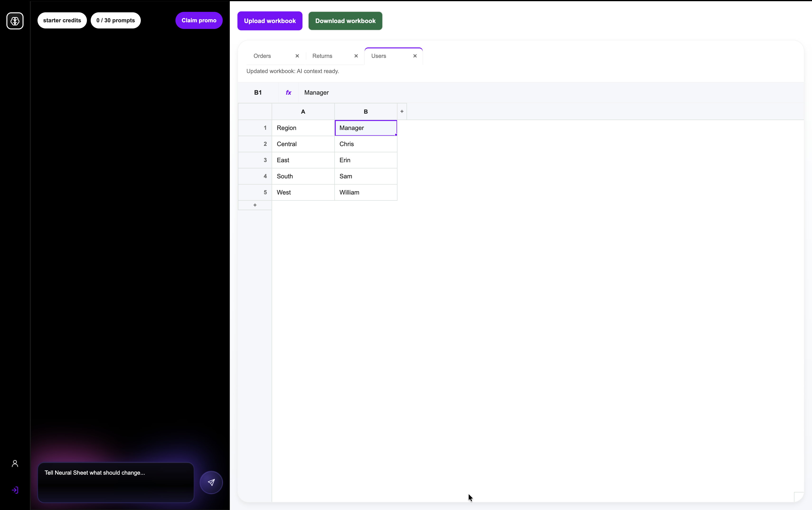Close the Orders sheet tab
812x510 pixels.
pyautogui.click(x=297, y=56)
